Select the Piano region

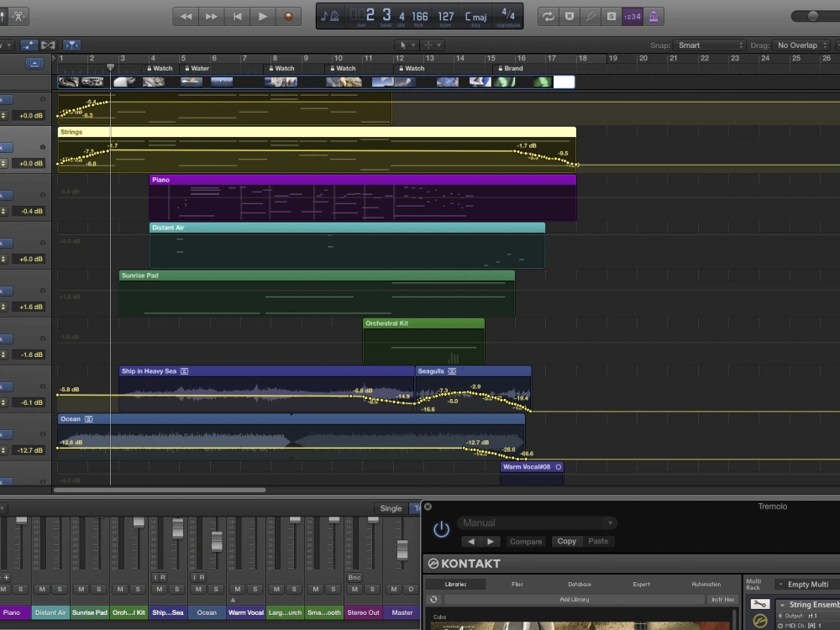click(363, 197)
